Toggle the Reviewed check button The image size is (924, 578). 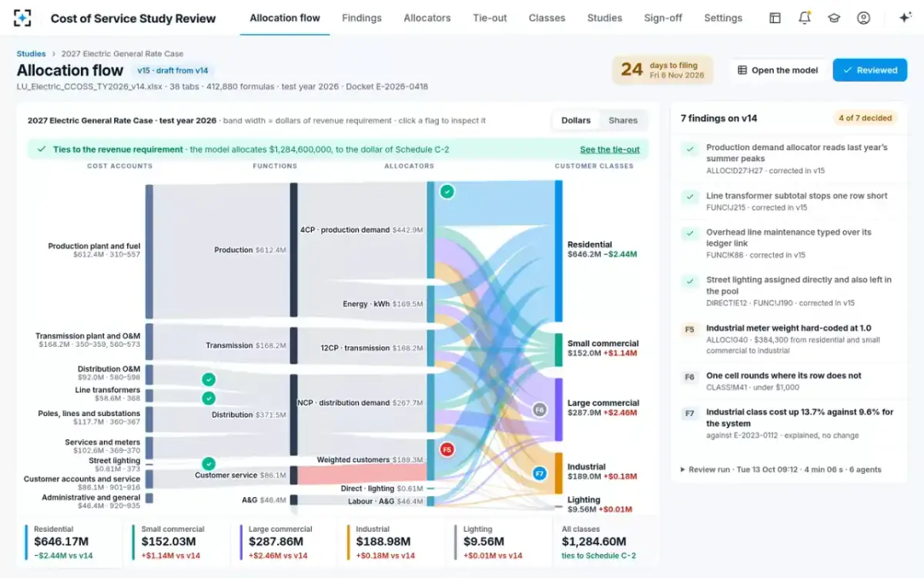[x=870, y=70]
